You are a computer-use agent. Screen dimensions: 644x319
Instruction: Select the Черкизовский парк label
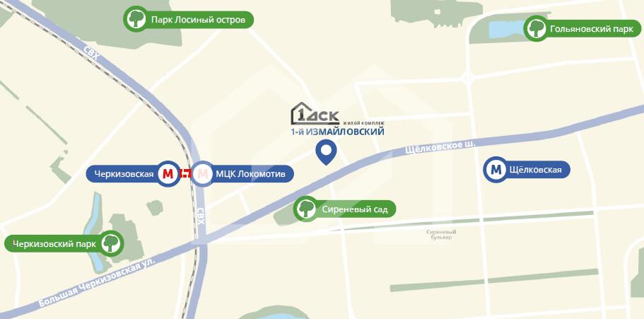tap(54, 244)
